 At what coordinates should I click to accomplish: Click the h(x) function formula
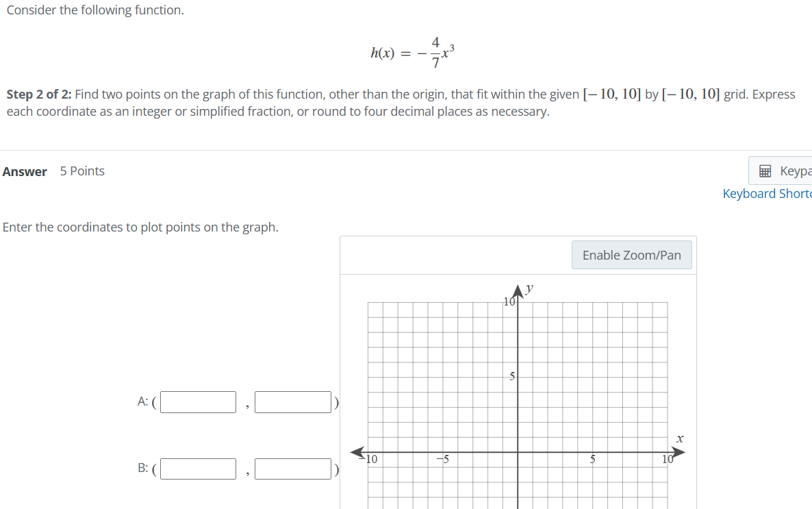click(413, 51)
